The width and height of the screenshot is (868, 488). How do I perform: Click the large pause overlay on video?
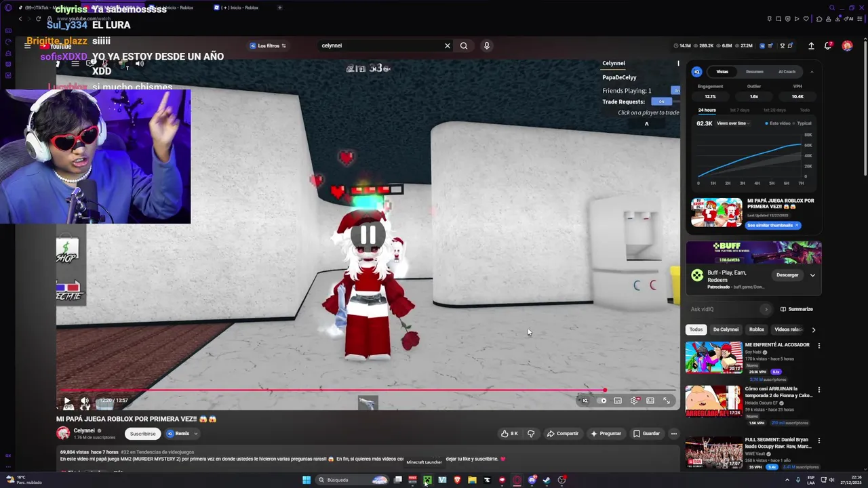tap(368, 235)
